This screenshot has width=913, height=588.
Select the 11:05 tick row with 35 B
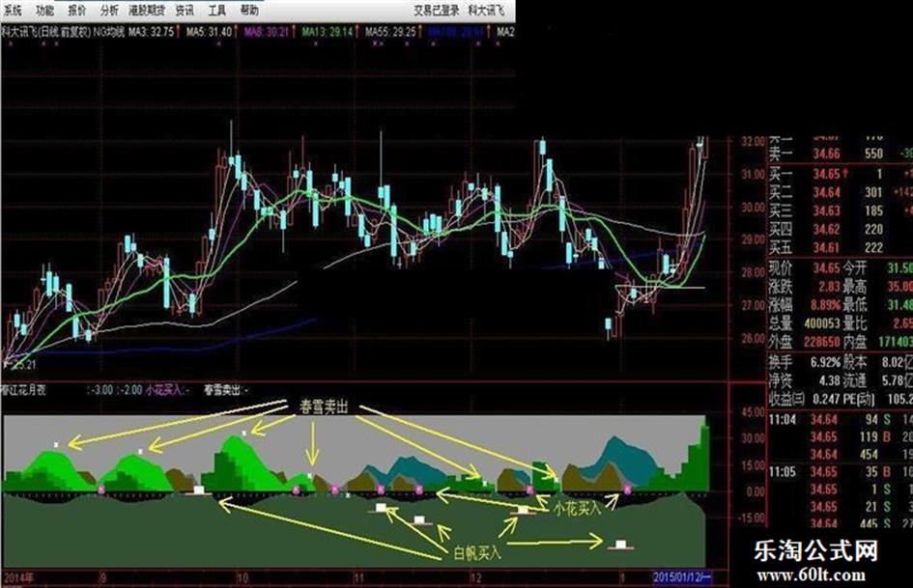(x=841, y=472)
